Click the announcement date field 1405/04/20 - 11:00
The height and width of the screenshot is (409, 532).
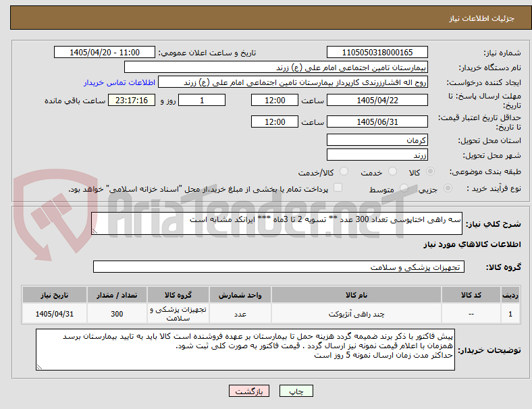(105, 52)
